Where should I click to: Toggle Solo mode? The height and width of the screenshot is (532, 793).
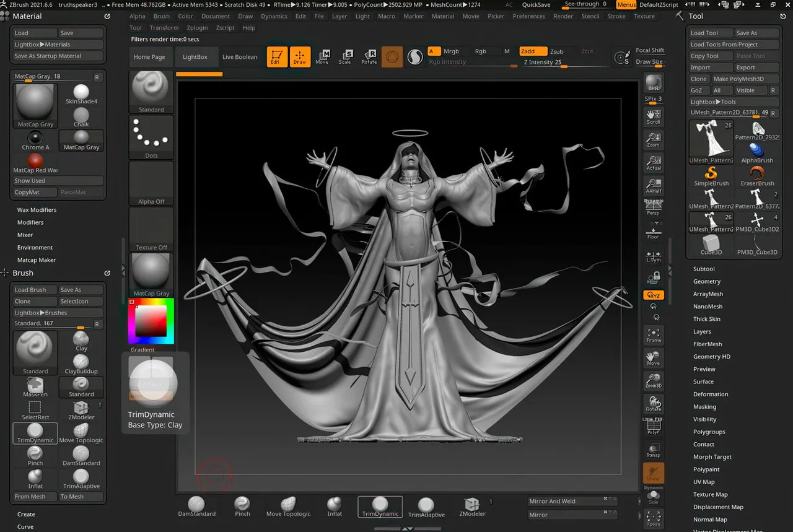654,497
